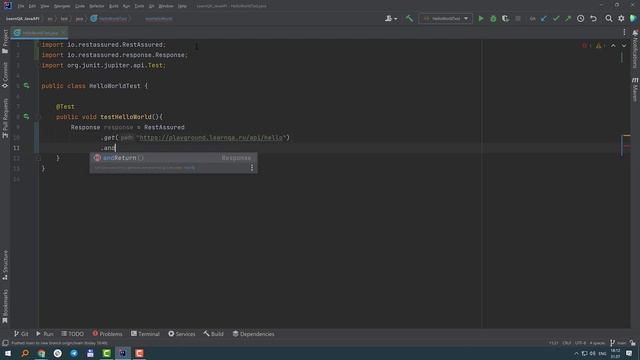Screen dimensions: 640x360
Task: Open Windows Start menu
Action: (x=8, y=353)
